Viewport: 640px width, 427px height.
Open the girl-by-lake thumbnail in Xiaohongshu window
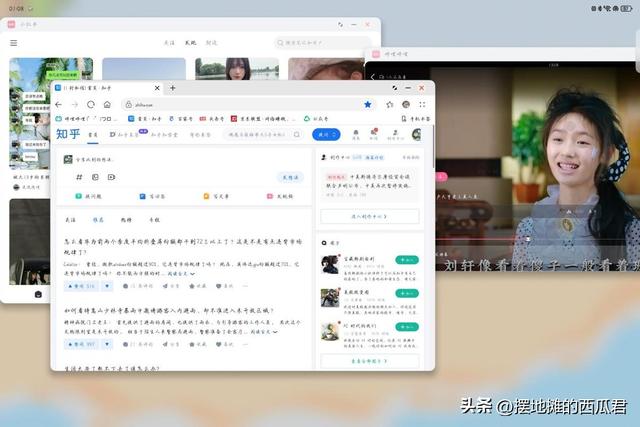click(237, 69)
